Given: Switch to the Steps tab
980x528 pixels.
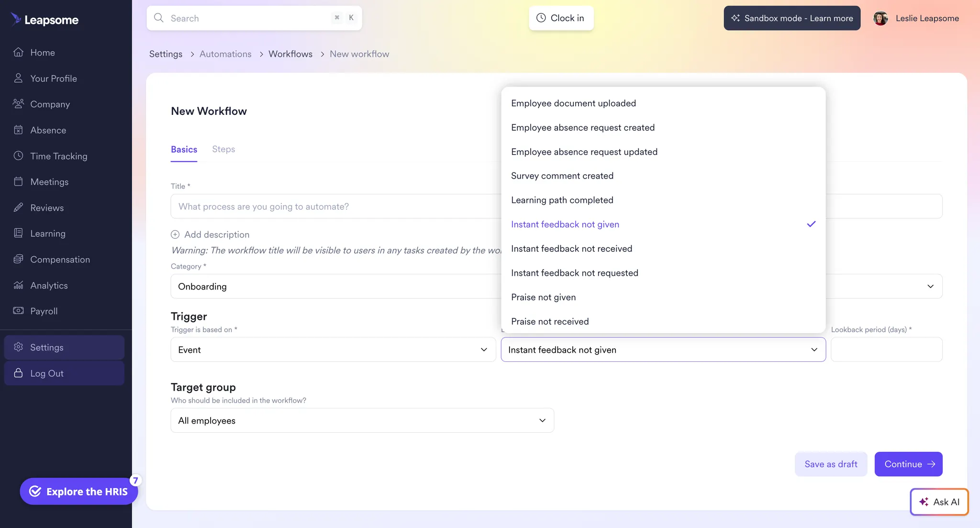Looking at the screenshot, I should click(x=223, y=149).
